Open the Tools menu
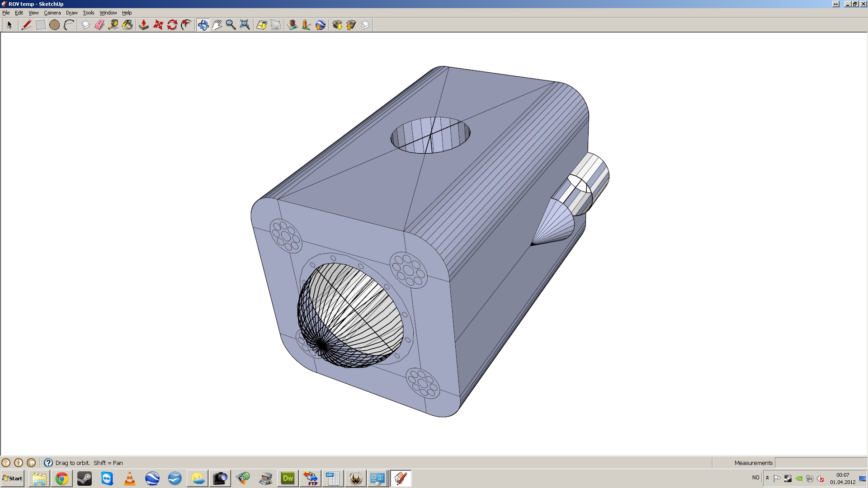 pos(89,13)
